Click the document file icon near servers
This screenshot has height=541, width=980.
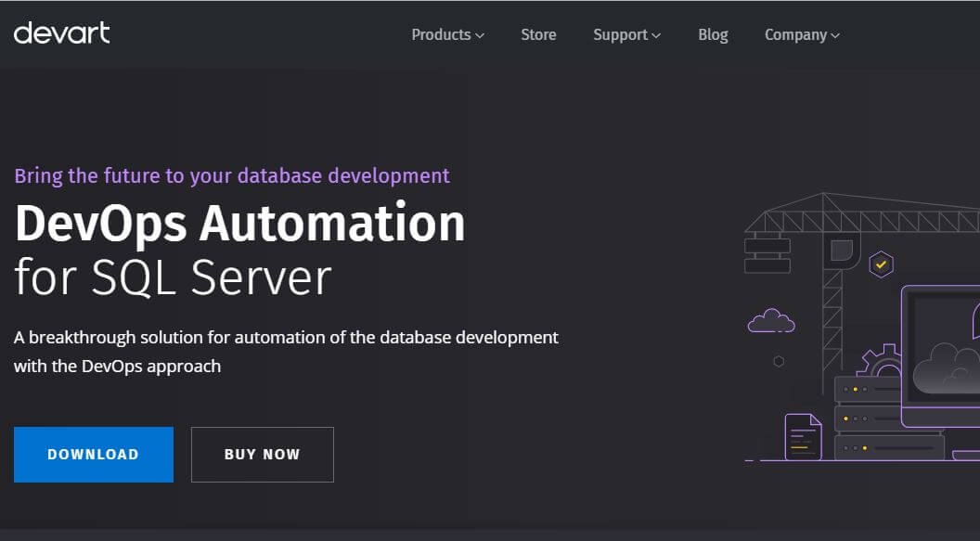(x=803, y=437)
